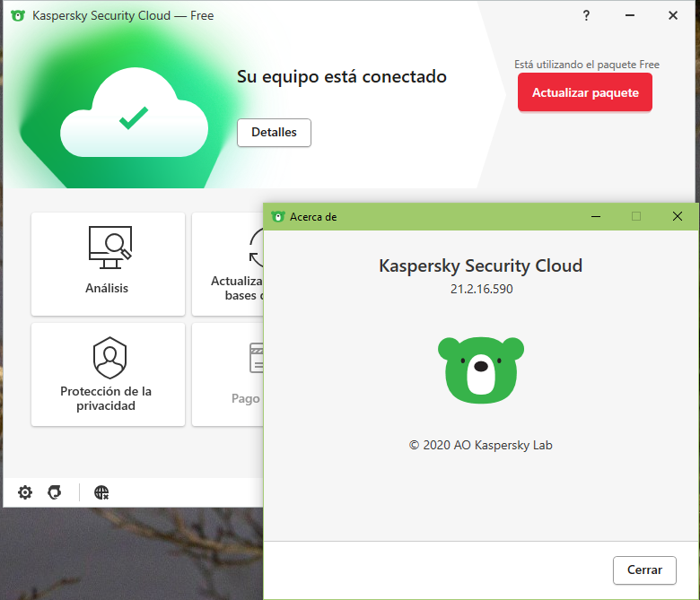Image resolution: width=700 pixels, height=600 pixels.
Task: Click the red Actualizar paquete button
Action: (585, 92)
